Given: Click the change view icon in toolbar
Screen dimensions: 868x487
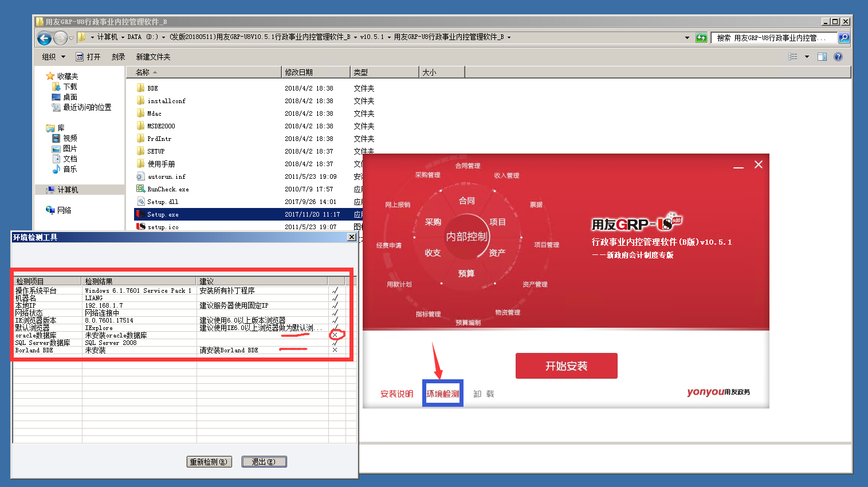Looking at the screenshot, I should 793,57.
